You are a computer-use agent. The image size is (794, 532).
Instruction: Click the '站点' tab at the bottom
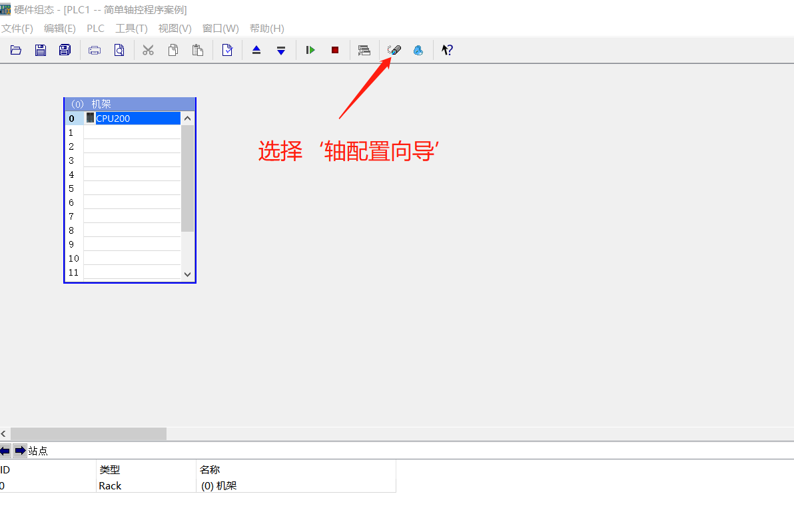pos(39,451)
